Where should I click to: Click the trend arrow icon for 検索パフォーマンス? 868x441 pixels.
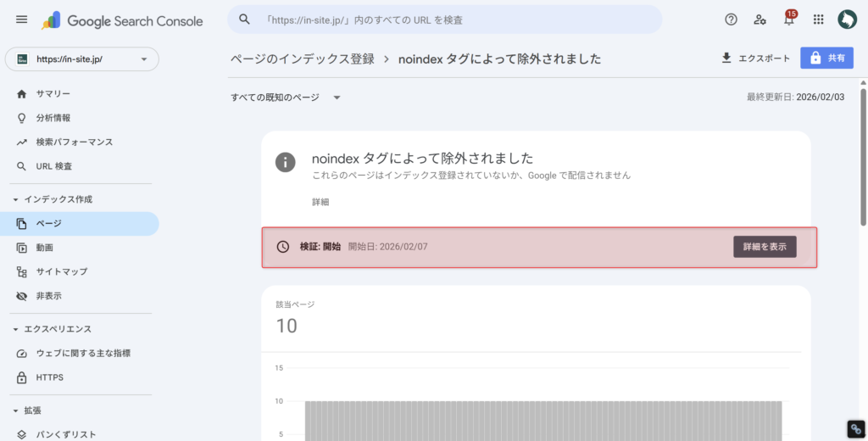click(x=21, y=142)
